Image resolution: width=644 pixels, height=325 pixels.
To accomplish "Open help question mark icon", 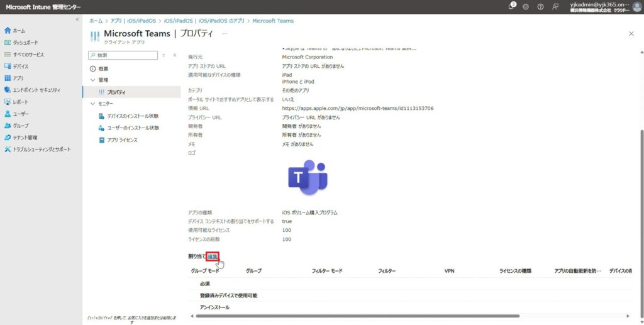I will tap(540, 6).
